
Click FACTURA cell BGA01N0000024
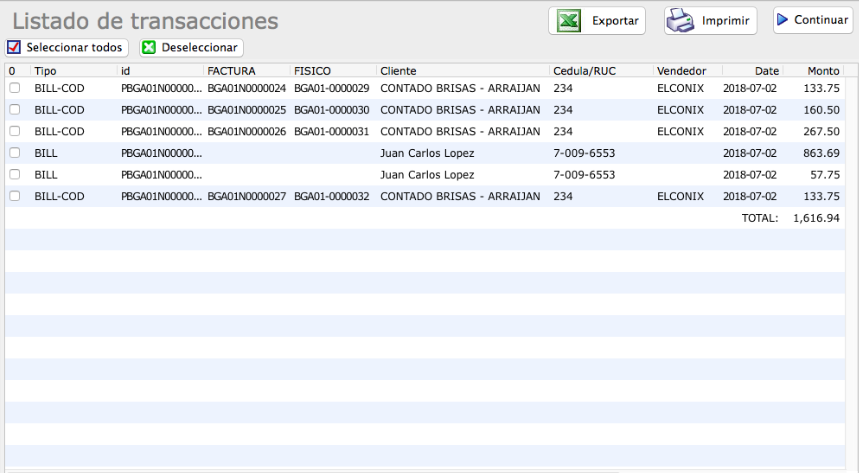click(x=247, y=88)
